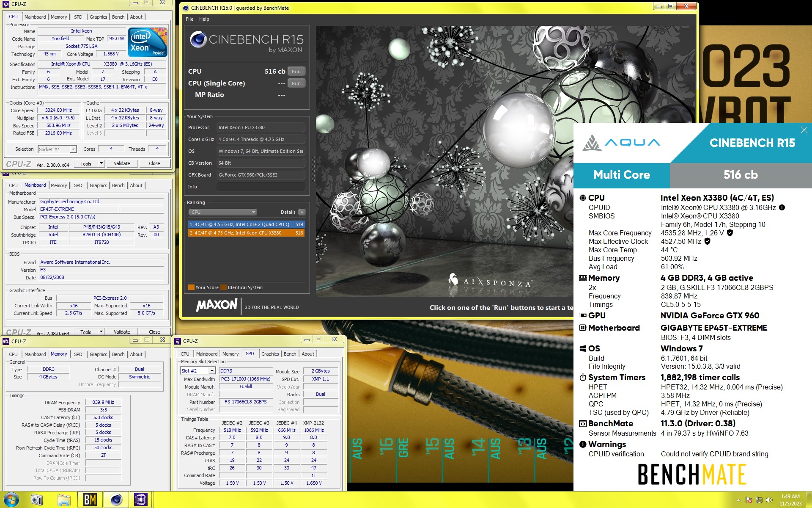Click the 516 cb Multi Core score
The width and height of the screenshot is (812, 508).
pos(741,175)
